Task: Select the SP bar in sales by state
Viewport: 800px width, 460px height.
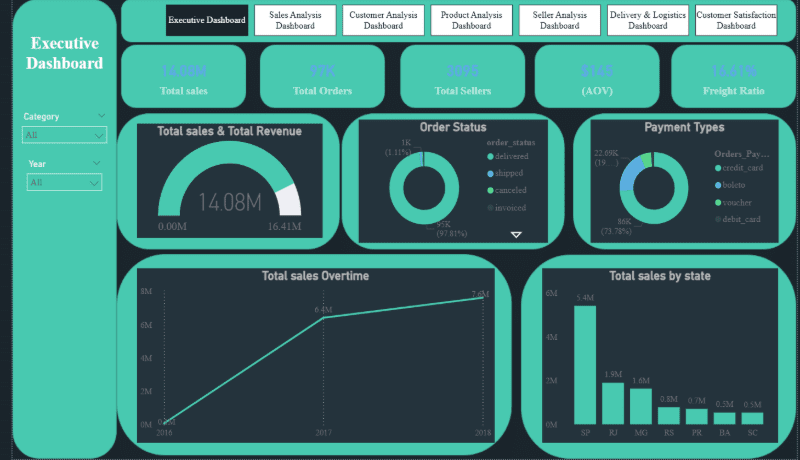Action: [x=585, y=365]
